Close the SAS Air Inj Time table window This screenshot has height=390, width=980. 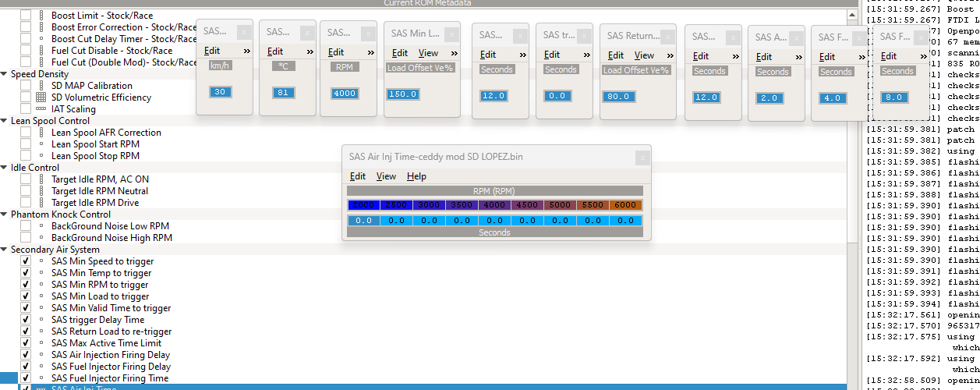[x=642, y=158]
